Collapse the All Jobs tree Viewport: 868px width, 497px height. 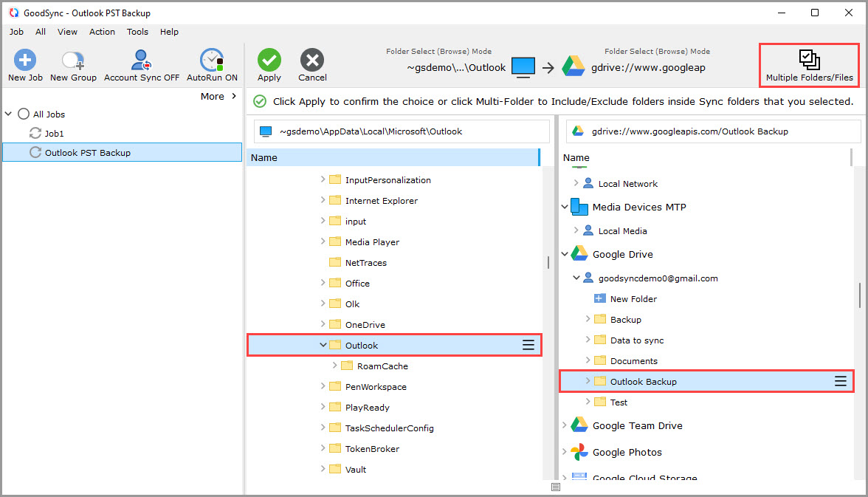click(x=8, y=114)
